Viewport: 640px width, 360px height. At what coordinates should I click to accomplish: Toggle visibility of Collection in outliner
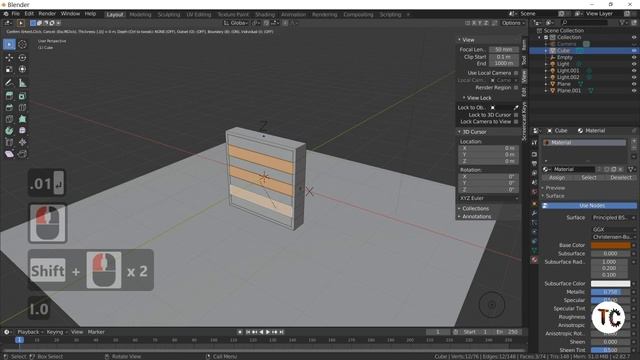tap(634, 37)
